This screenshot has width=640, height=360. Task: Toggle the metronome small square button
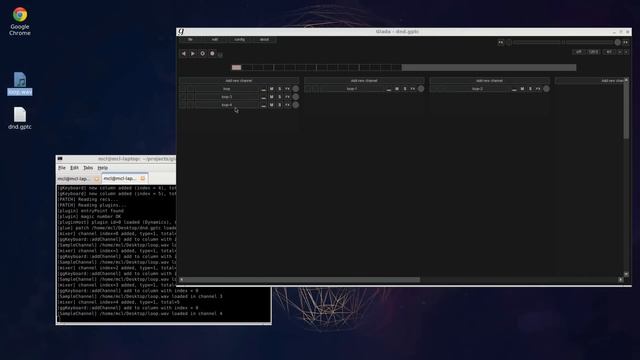pos(220,55)
